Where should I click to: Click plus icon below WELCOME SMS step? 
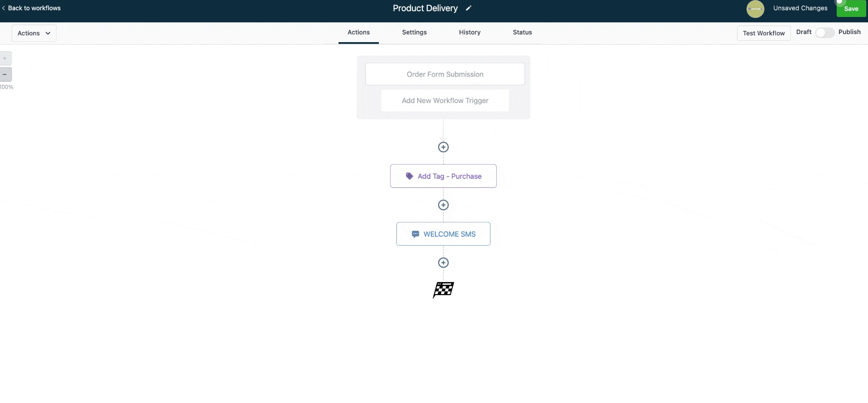(443, 263)
